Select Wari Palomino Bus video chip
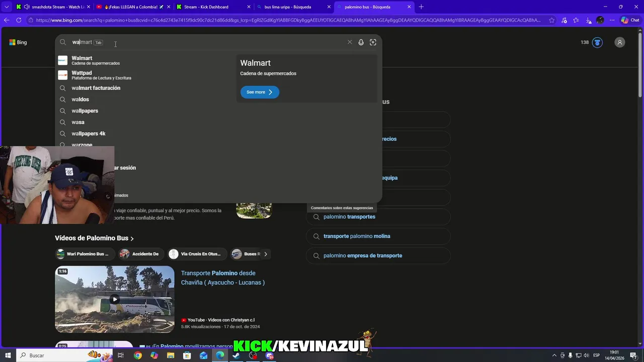 (x=85, y=254)
